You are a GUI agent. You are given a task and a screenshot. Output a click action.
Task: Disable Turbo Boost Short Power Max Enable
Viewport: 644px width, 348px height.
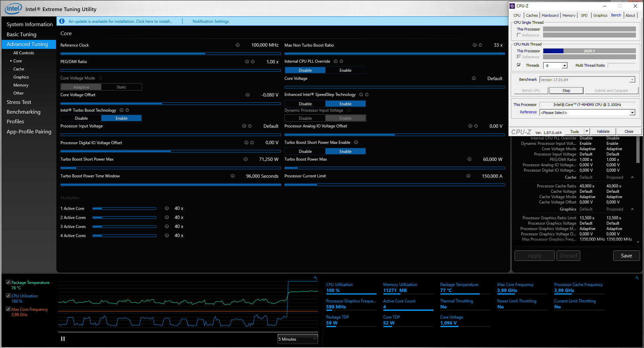point(305,152)
